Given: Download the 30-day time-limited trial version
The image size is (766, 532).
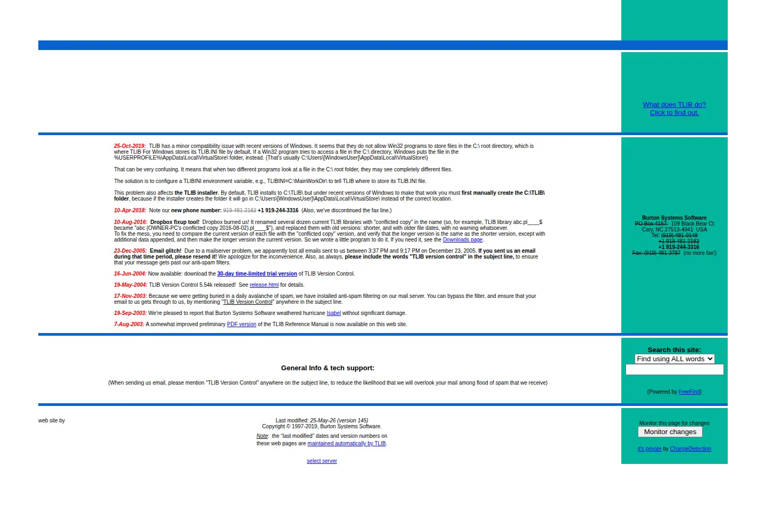Looking at the screenshot, I should pyautogui.click(x=257, y=274).
